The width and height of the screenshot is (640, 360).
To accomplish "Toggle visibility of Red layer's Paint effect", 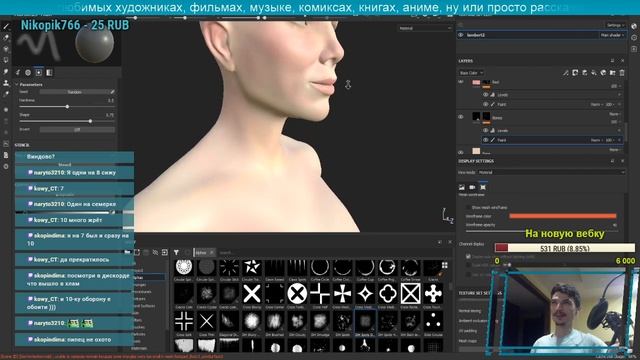I will click(486, 104).
